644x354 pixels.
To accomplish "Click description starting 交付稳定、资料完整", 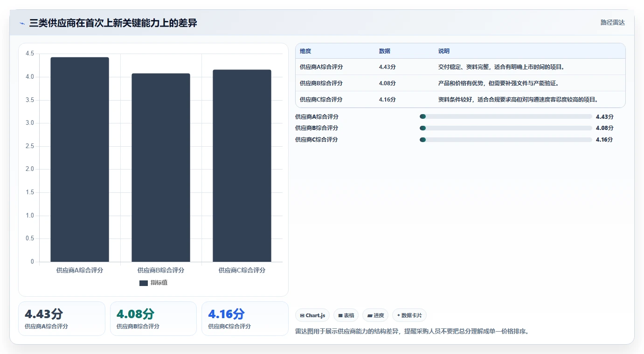I will click(502, 67).
